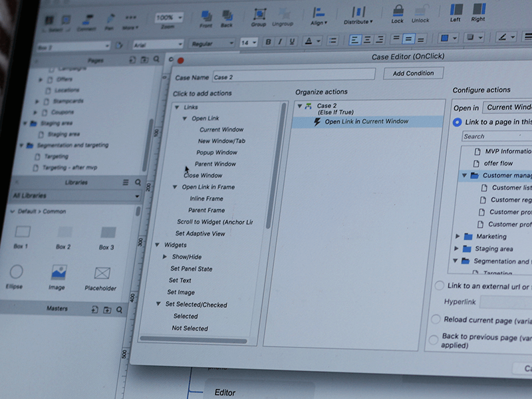Apply Italic formatting
The image size is (532, 399).
click(280, 42)
